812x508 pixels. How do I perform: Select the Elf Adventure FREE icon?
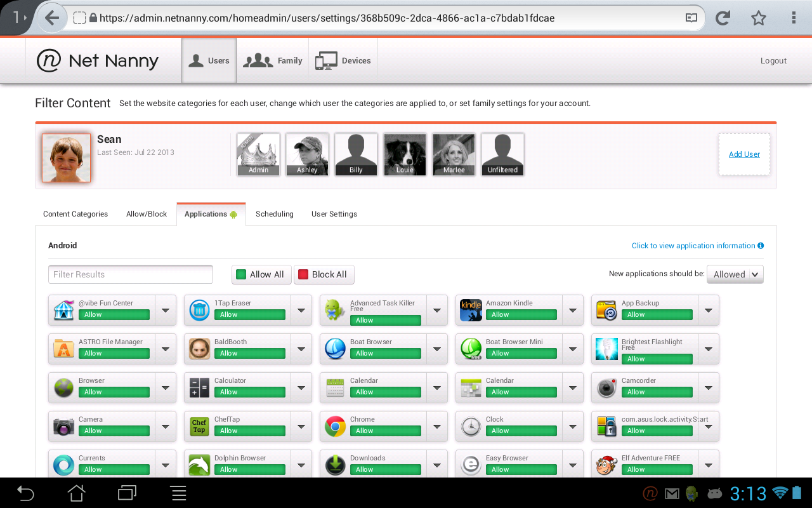(x=607, y=465)
